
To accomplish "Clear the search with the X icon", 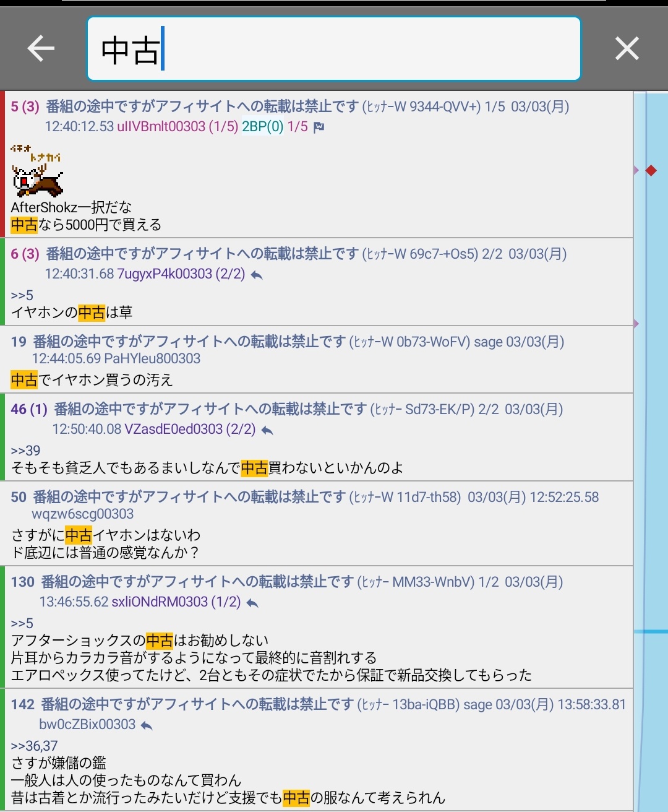I will 627,48.
